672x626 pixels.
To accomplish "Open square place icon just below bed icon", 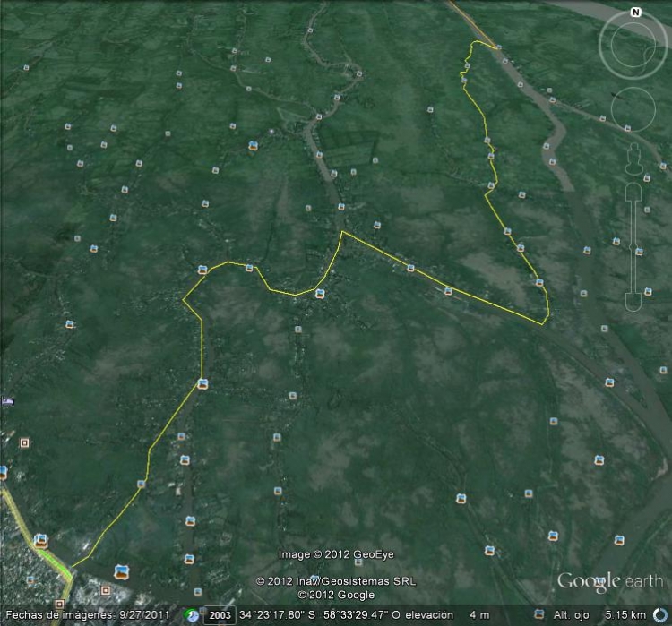I will (24, 442).
